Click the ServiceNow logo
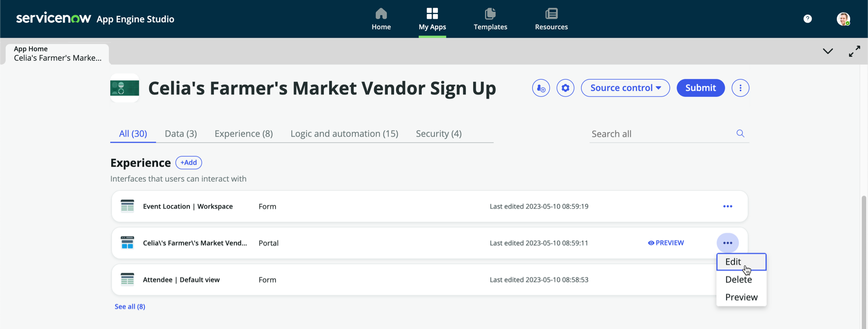Image resolution: width=868 pixels, height=329 pixels. (x=54, y=18)
